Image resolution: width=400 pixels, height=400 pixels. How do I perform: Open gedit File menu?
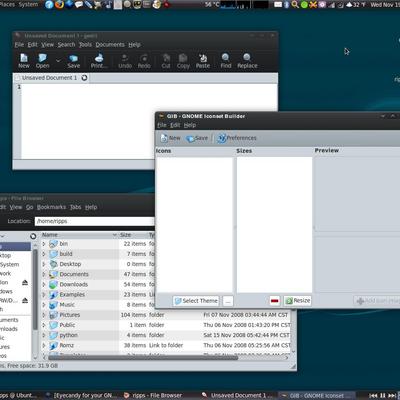click(x=19, y=45)
